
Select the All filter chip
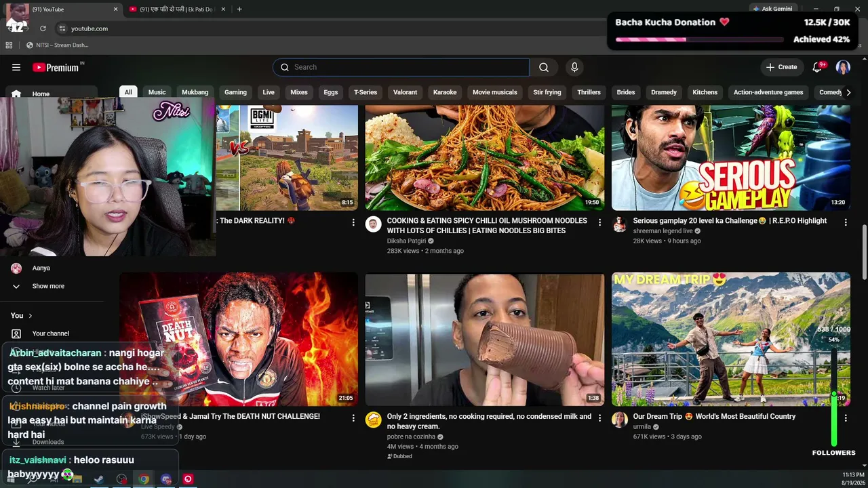(128, 92)
